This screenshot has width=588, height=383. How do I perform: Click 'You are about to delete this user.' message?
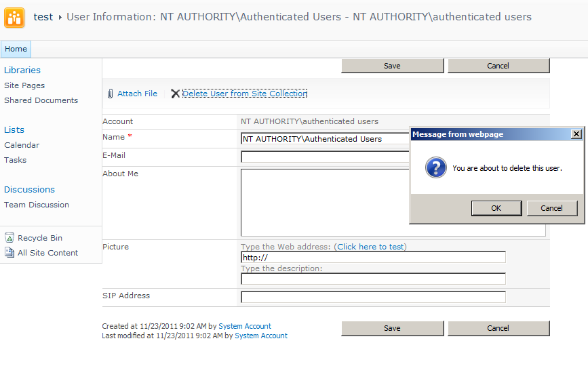pos(507,168)
